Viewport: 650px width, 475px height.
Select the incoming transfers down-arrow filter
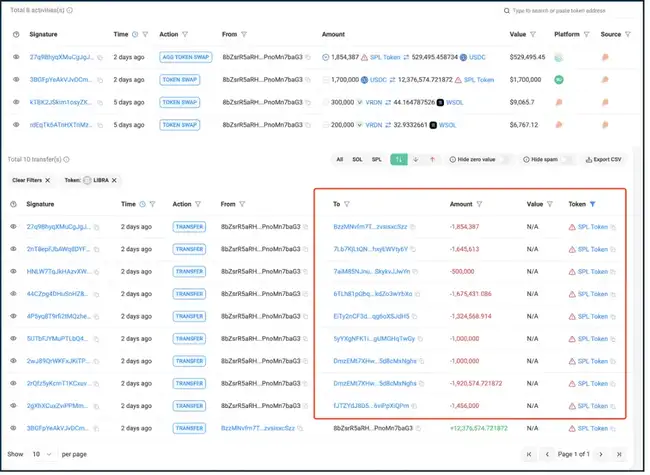415,159
